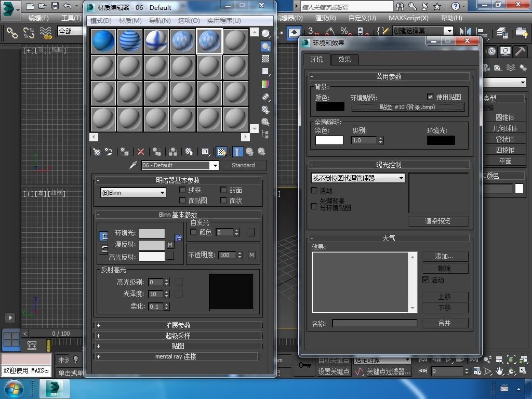Expand the mental ray 连接 rollout
The image size is (532, 399).
coord(177,356)
